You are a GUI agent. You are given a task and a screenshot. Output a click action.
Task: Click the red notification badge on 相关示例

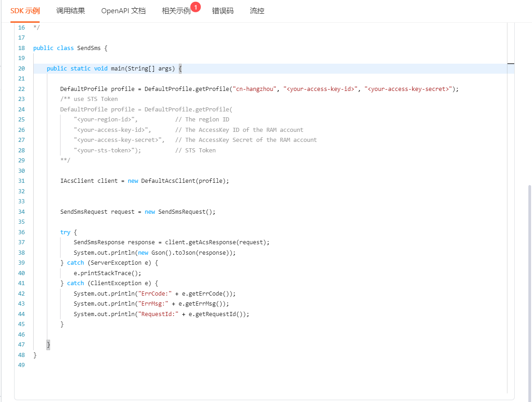195,7
